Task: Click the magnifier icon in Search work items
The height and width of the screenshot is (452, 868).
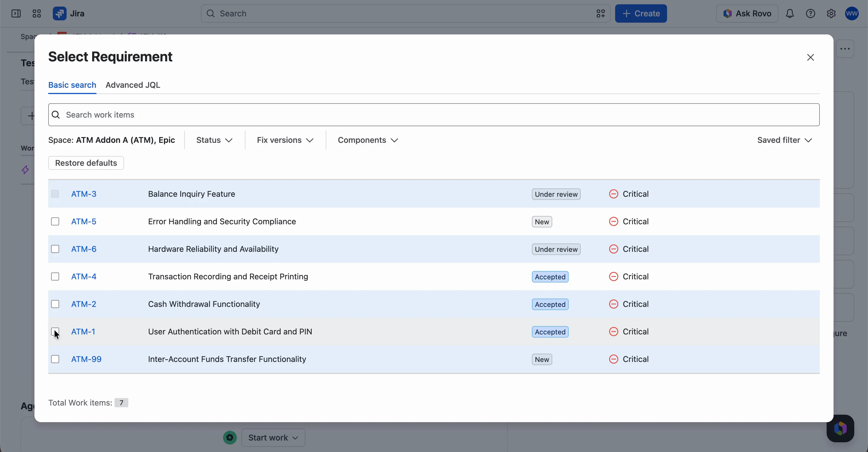Action: [x=56, y=115]
